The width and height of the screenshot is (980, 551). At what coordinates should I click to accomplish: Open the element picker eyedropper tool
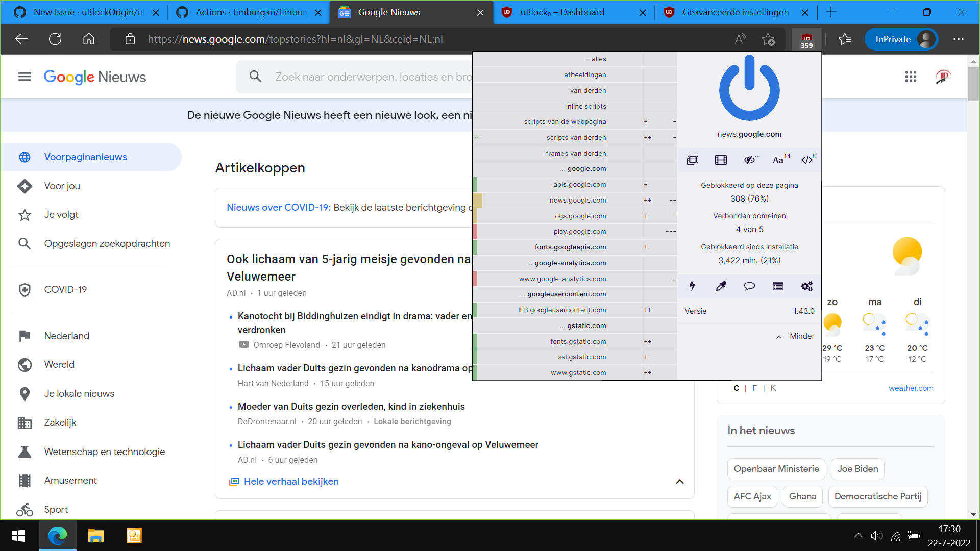(x=721, y=286)
